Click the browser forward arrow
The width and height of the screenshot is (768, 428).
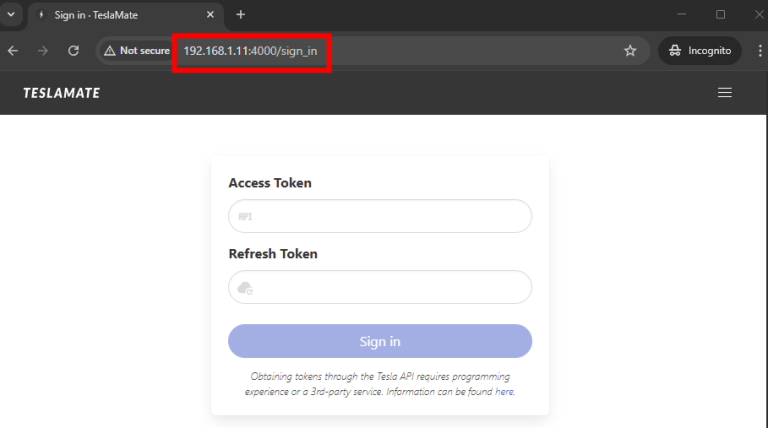point(43,50)
